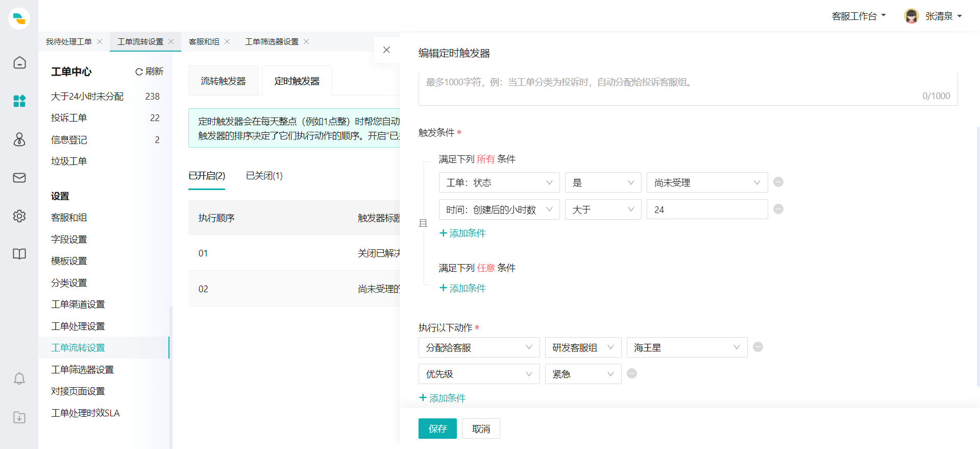Open the customer person icon in sidebar
This screenshot has width=980, height=449.
click(x=19, y=139)
